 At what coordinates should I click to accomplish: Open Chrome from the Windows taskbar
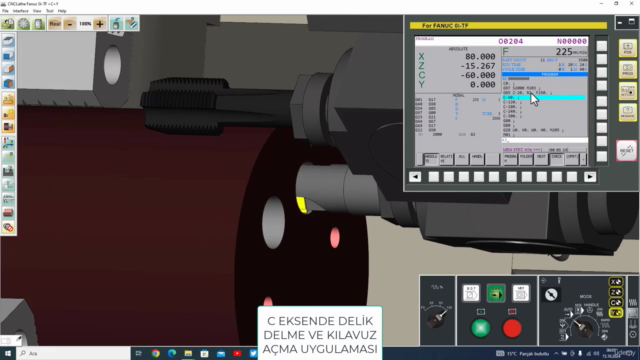coord(156,353)
